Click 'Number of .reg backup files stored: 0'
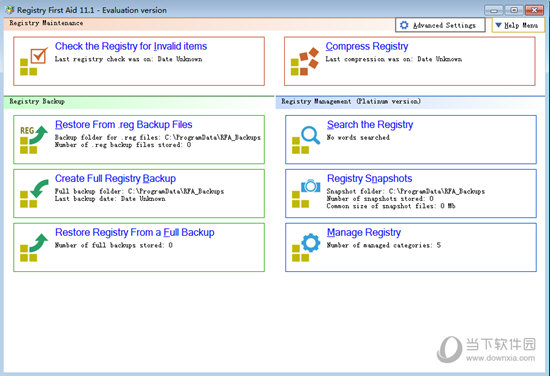This screenshot has width=550, height=376. [123, 145]
